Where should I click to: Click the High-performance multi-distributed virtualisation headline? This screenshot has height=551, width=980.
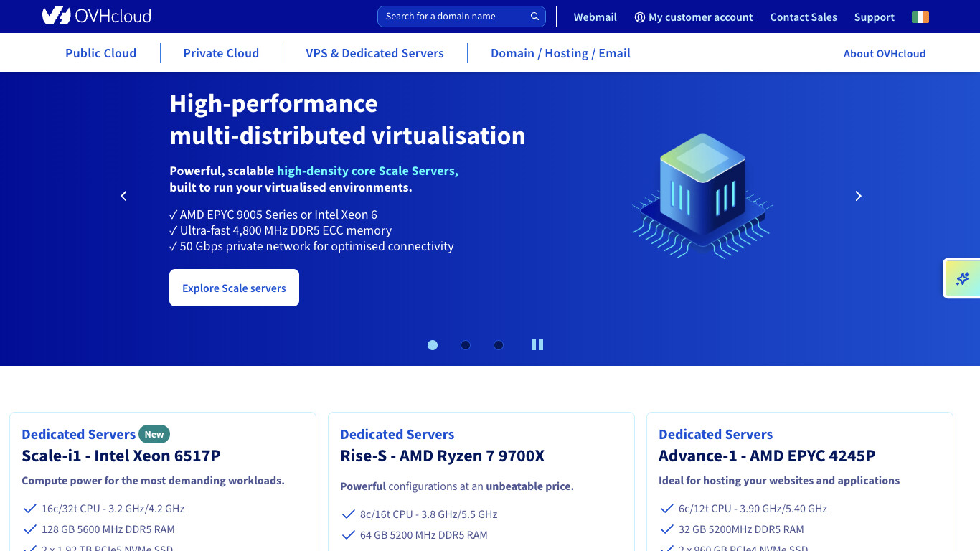(x=347, y=120)
